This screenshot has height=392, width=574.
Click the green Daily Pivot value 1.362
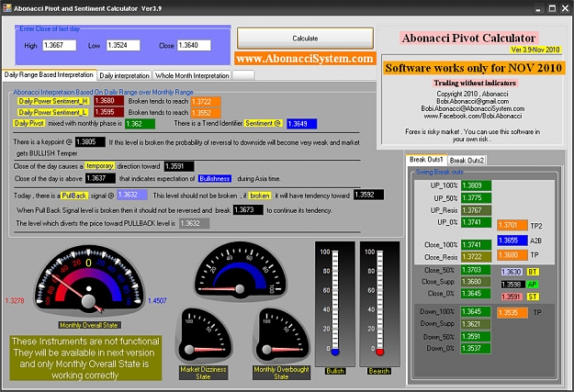[140, 124]
